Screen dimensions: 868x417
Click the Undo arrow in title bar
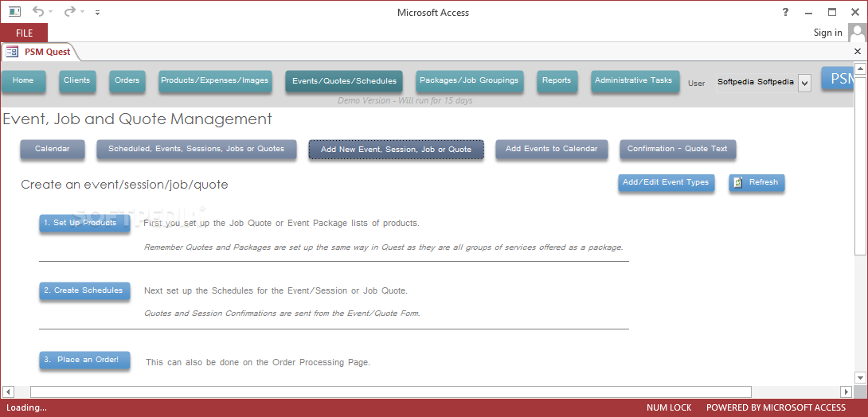pyautogui.click(x=38, y=12)
